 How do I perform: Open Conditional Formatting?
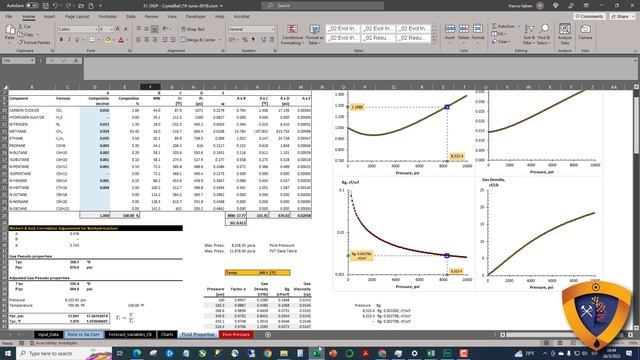point(292,34)
